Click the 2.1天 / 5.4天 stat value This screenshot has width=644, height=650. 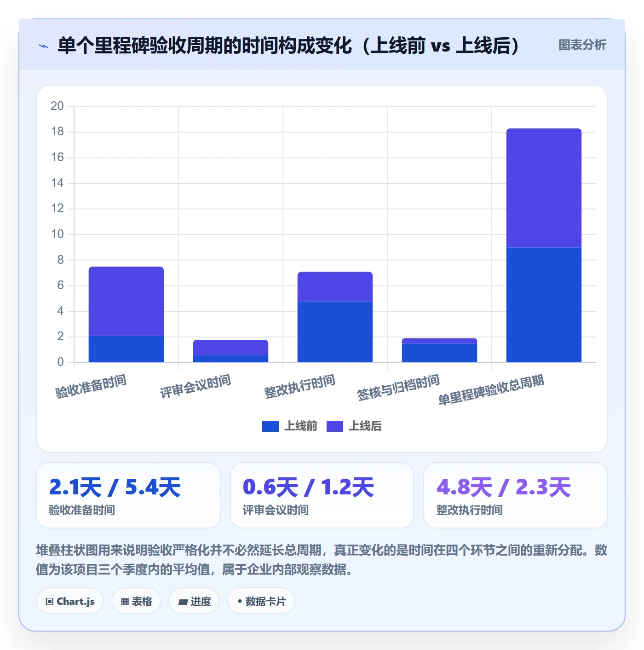point(115,487)
